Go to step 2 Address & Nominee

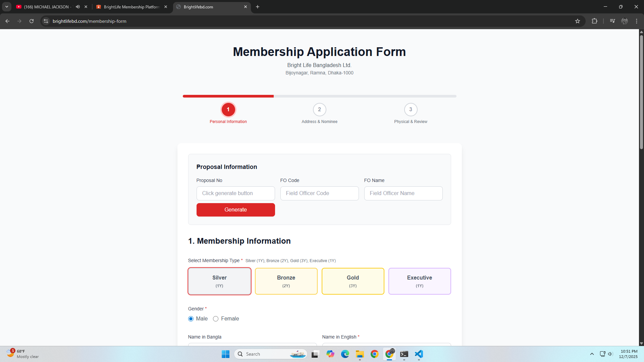[x=319, y=110]
